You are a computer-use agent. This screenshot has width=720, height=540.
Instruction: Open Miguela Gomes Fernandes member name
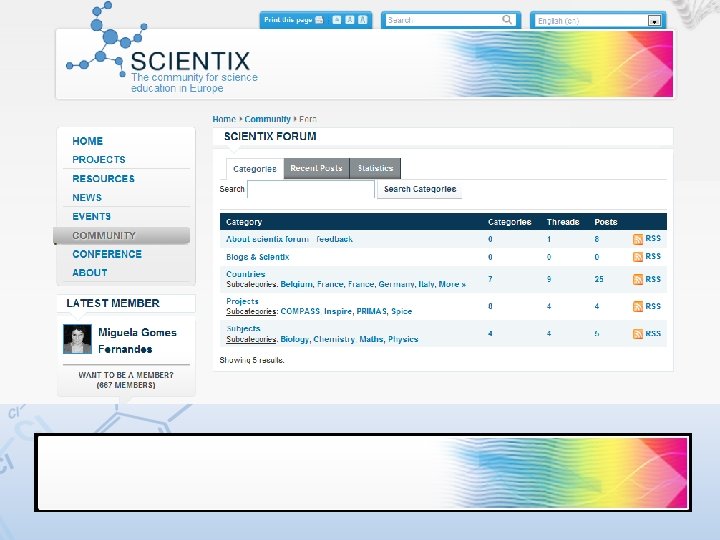tap(137, 341)
